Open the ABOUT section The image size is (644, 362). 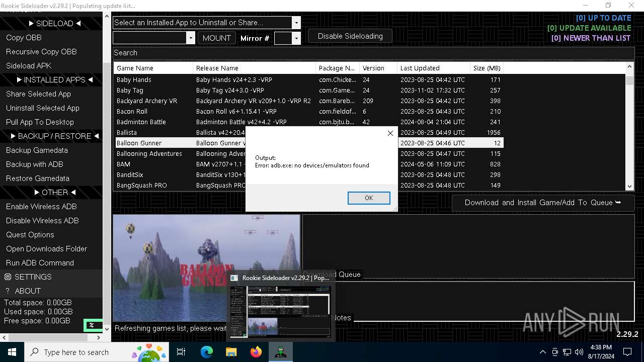click(x=23, y=291)
